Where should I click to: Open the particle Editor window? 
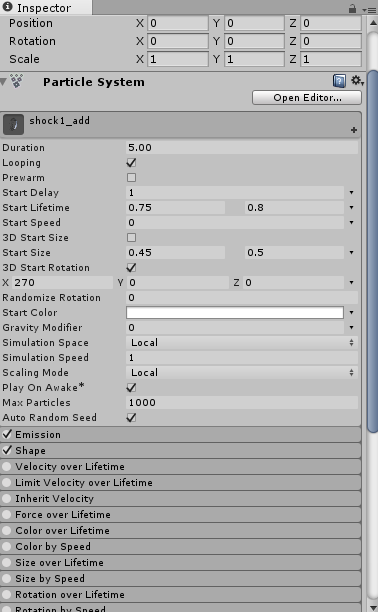coord(307,98)
